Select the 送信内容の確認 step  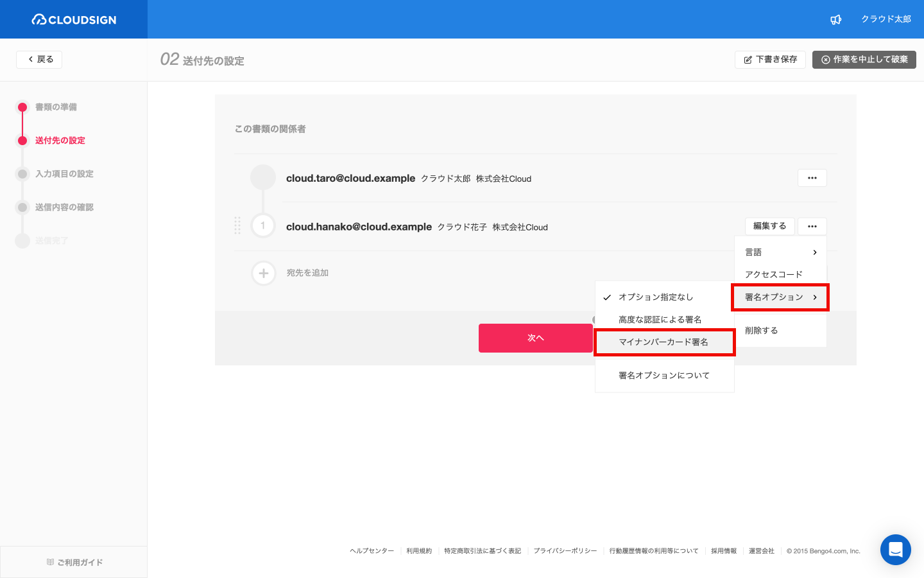pos(64,207)
